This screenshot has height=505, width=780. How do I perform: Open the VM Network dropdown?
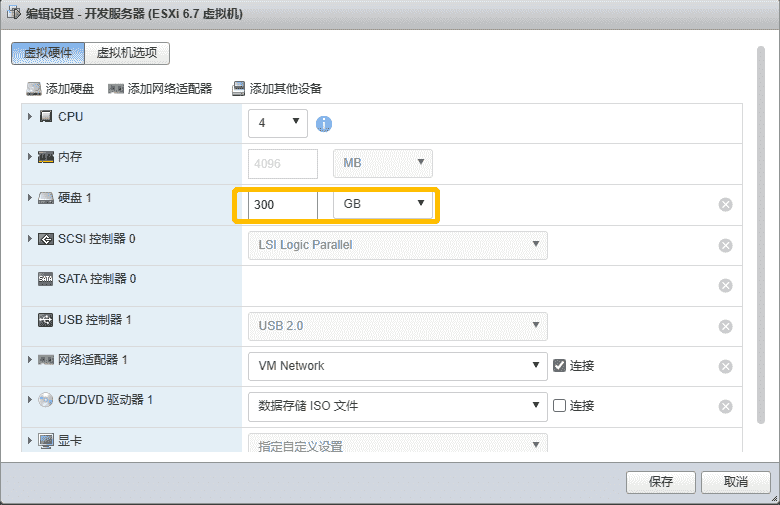point(397,365)
